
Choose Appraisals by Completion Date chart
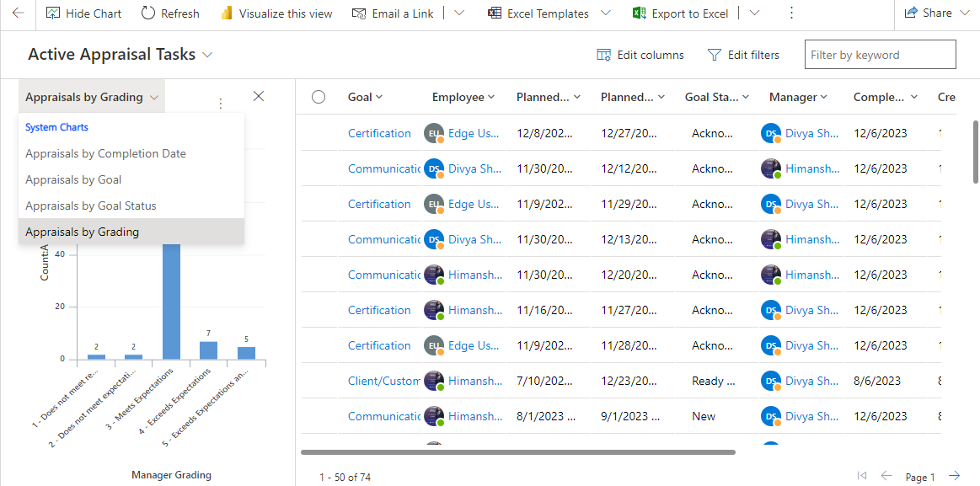pyautogui.click(x=105, y=153)
